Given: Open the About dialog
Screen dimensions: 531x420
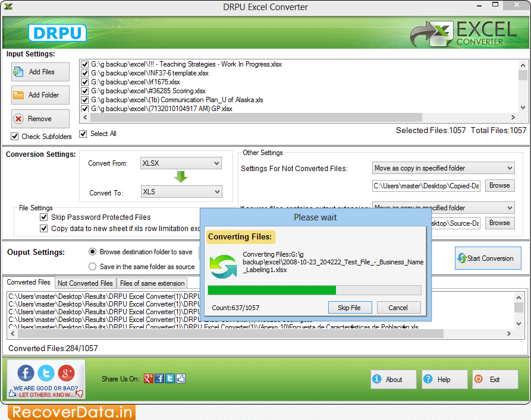Looking at the screenshot, I should coord(393,380).
